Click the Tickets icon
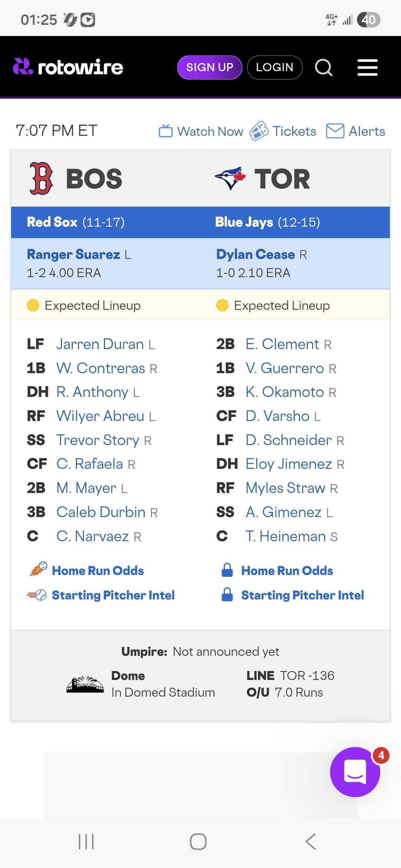This screenshot has height=868, width=401. (259, 131)
